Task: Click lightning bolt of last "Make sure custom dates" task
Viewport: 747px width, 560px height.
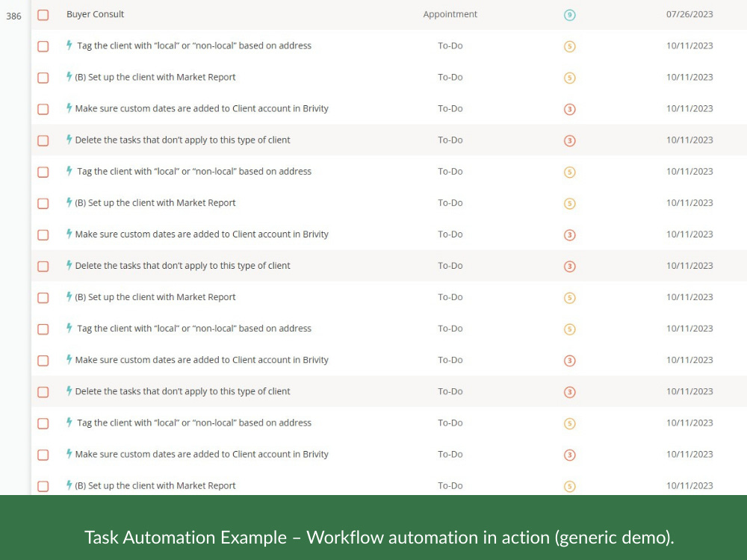Action: [x=69, y=454]
